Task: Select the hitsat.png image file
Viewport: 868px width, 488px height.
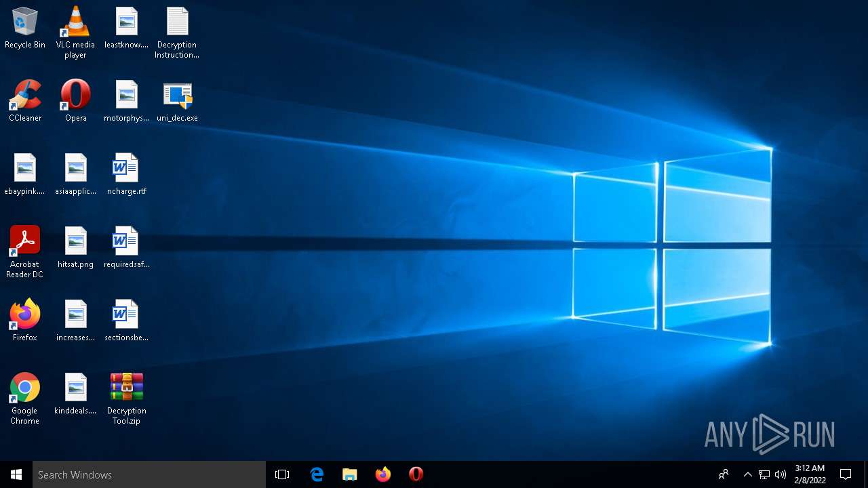Action: 75,247
